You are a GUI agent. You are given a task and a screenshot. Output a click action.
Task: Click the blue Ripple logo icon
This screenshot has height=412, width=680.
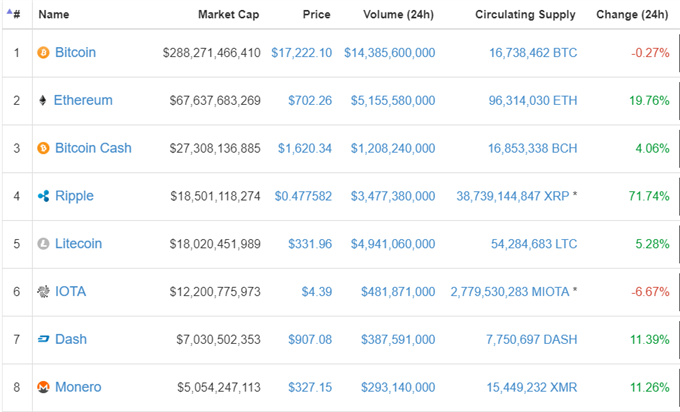(43, 196)
